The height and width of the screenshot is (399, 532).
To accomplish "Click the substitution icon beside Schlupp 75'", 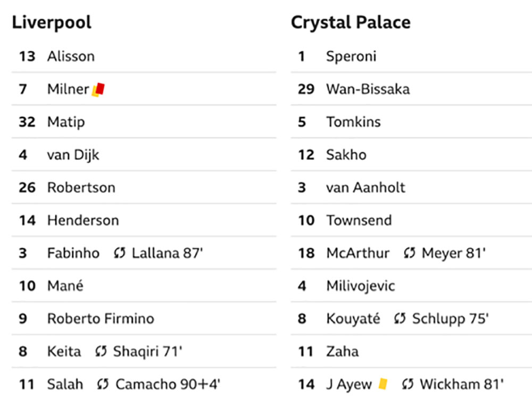I will (x=400, y=318).
